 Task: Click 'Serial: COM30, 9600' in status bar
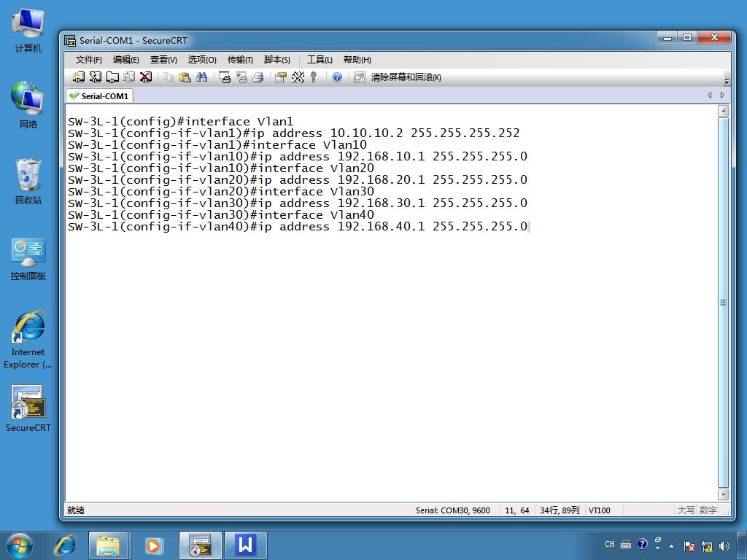[452, 510]
